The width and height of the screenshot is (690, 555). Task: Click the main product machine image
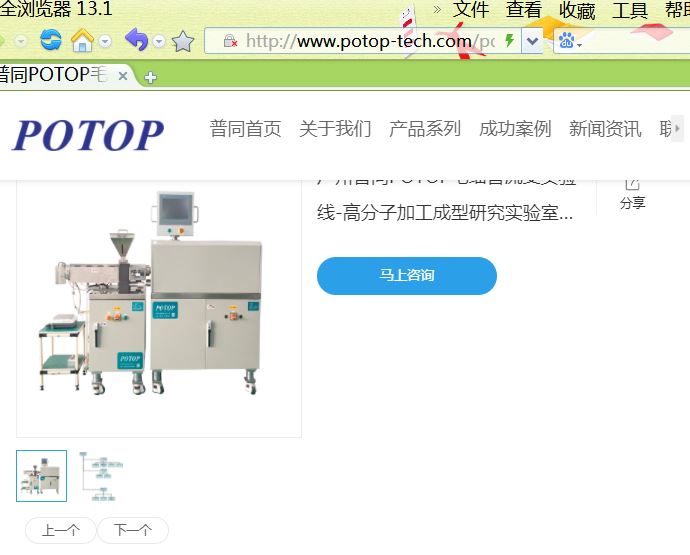(159, 308)
